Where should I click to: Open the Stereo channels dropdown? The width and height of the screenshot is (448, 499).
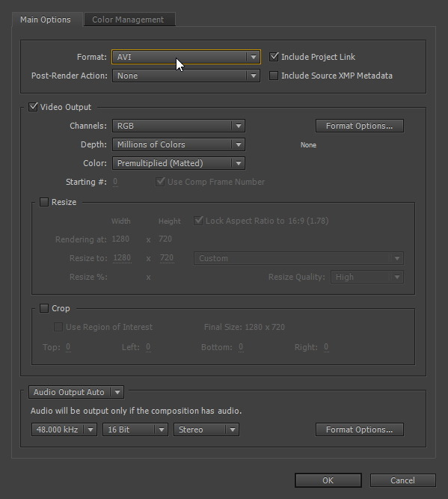(206, 429)
